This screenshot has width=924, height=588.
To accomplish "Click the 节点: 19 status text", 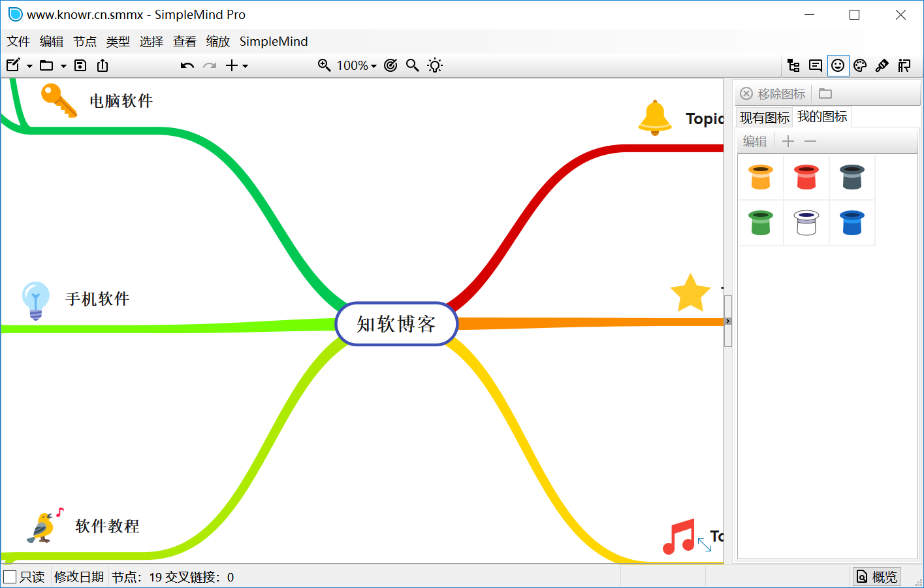I will [136, 577].
